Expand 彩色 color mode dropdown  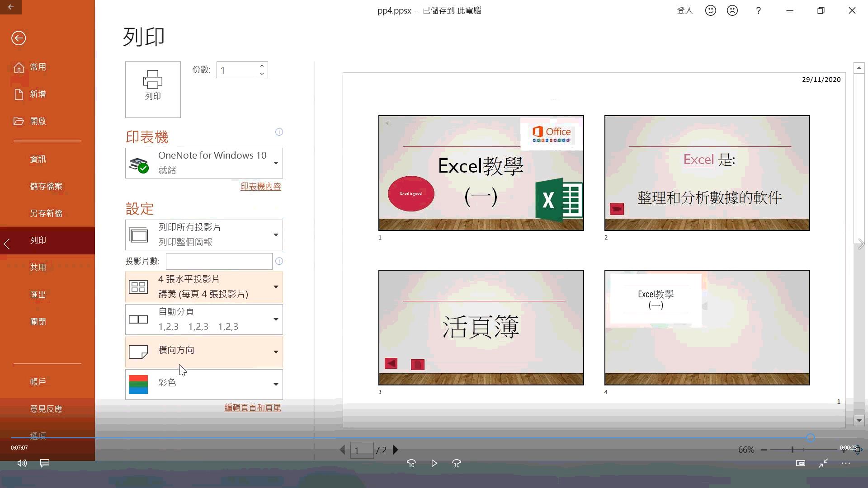pos(204,385)
